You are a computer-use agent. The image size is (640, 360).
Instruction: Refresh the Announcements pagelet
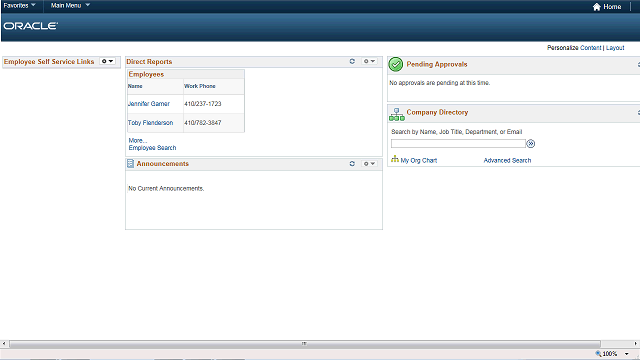pyautogui.click(x=352, y=164)
